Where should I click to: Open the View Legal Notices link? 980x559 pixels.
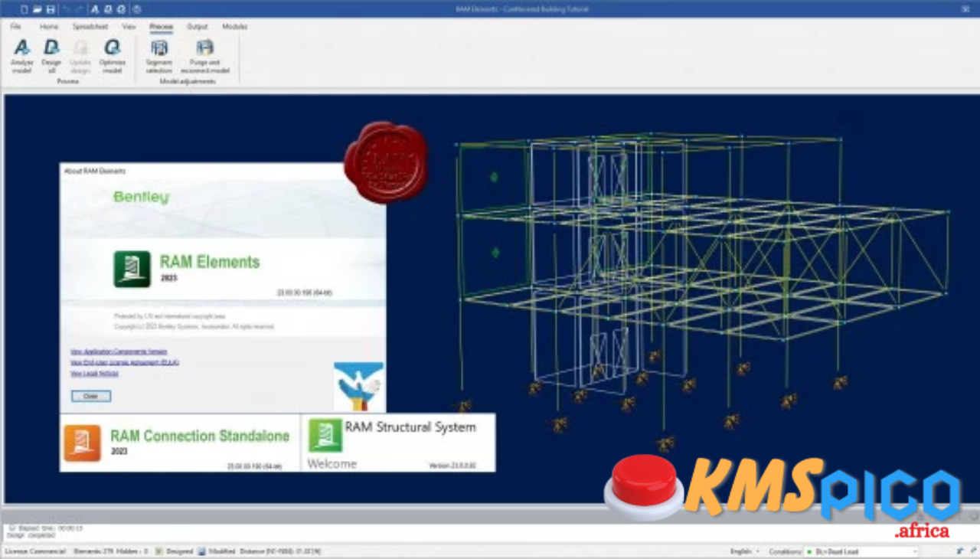click(x=94, y=374)
